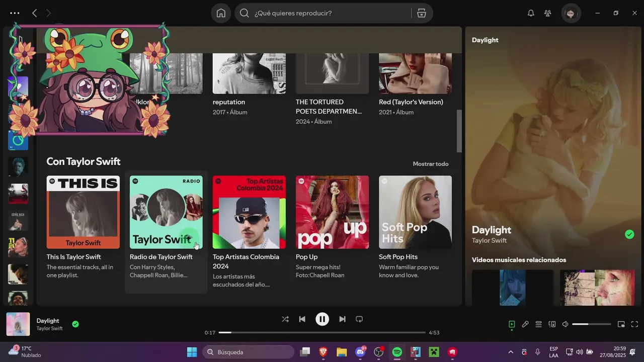Screen dimensions: 644x362
Task: Open Minecraft from the taskbar
Action: pyautogui.click(x=434, y=352)
